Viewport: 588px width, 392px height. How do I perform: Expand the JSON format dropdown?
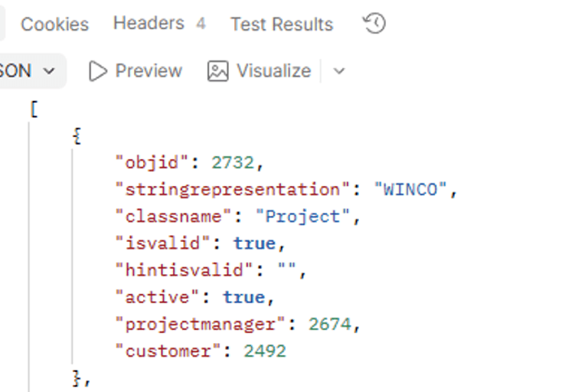28,71
